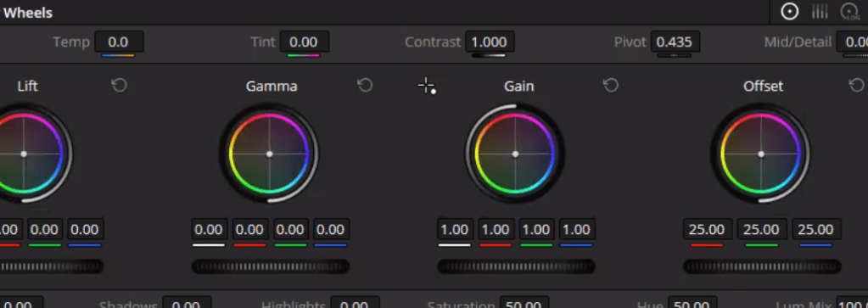Click the Saturation value field
Viewport: 868px width, 308px height.
click(x=524, y=302)
